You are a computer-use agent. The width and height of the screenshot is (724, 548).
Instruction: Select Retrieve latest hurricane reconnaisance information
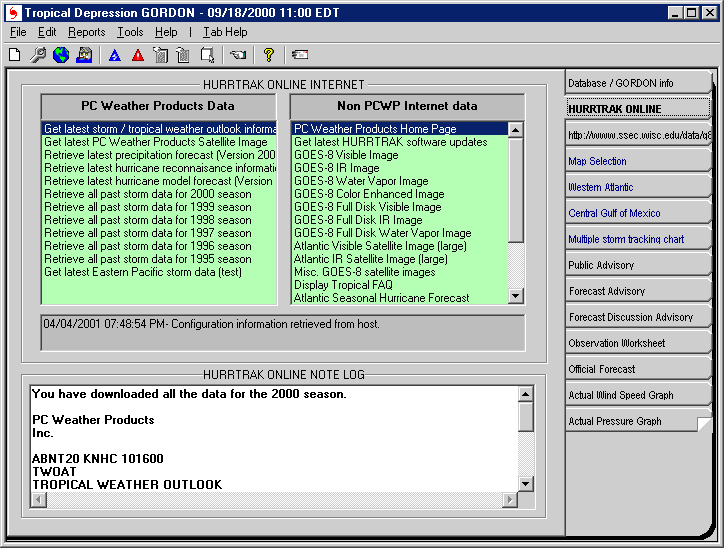point(159,168)
